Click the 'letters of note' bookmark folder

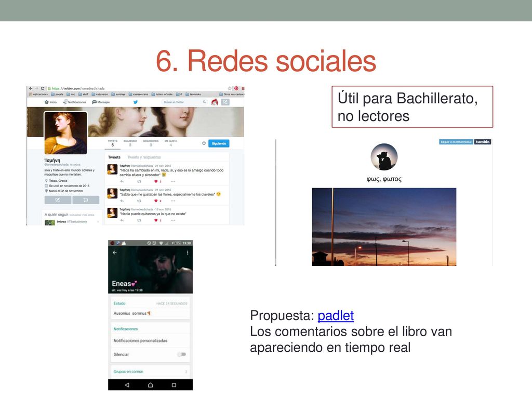coord(162,95)
